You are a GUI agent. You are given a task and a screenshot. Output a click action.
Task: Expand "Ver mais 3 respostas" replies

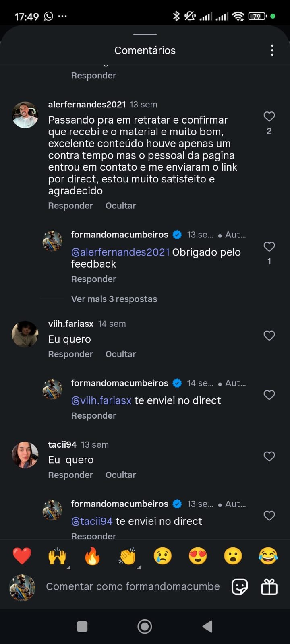coord(114,299)
